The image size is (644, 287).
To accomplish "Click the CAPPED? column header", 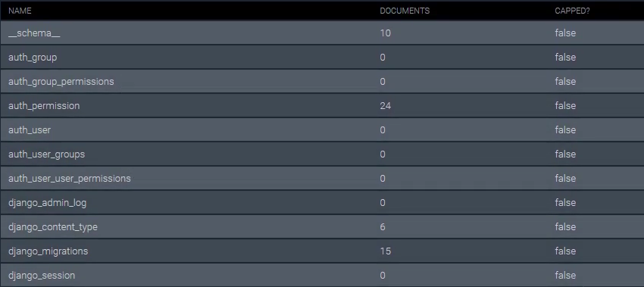I will coord(572,11).
